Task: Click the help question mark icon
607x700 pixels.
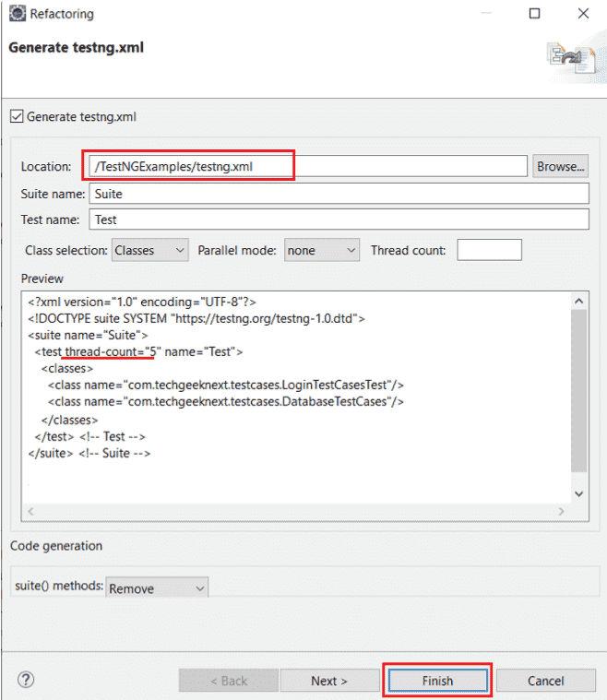Action: click(x=26, y=680)
